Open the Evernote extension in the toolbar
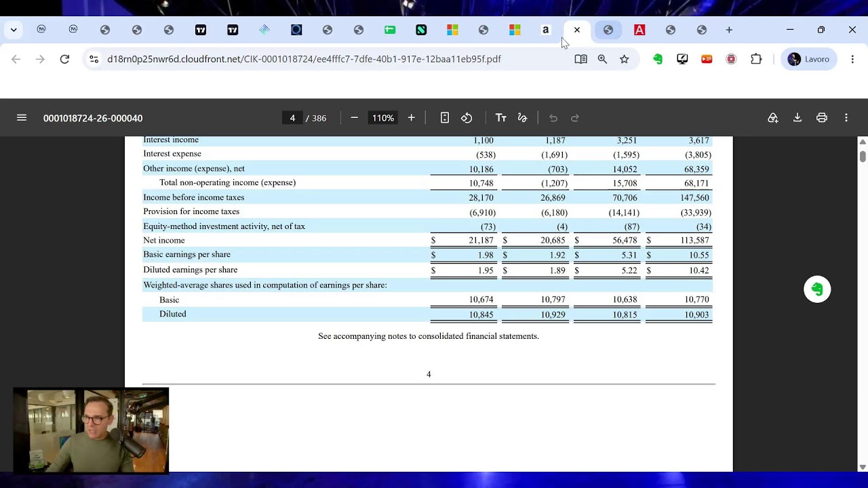 (x=658, y=59)
